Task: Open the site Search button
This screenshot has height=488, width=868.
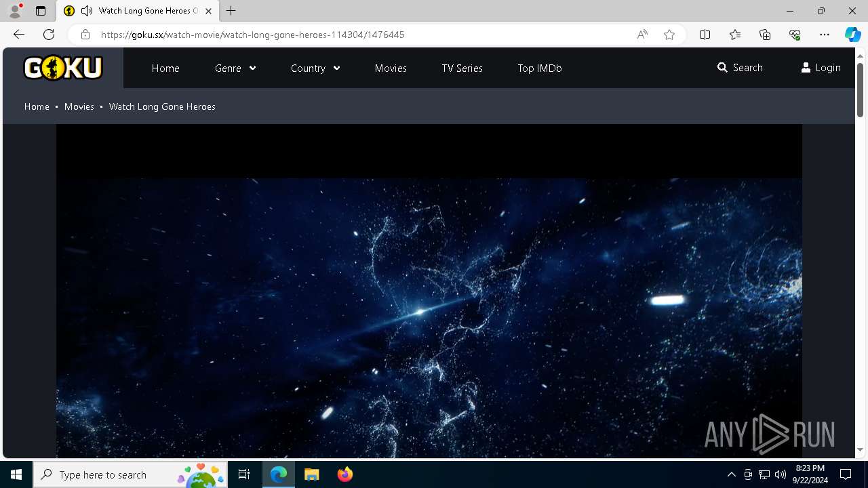Action: 740,68
